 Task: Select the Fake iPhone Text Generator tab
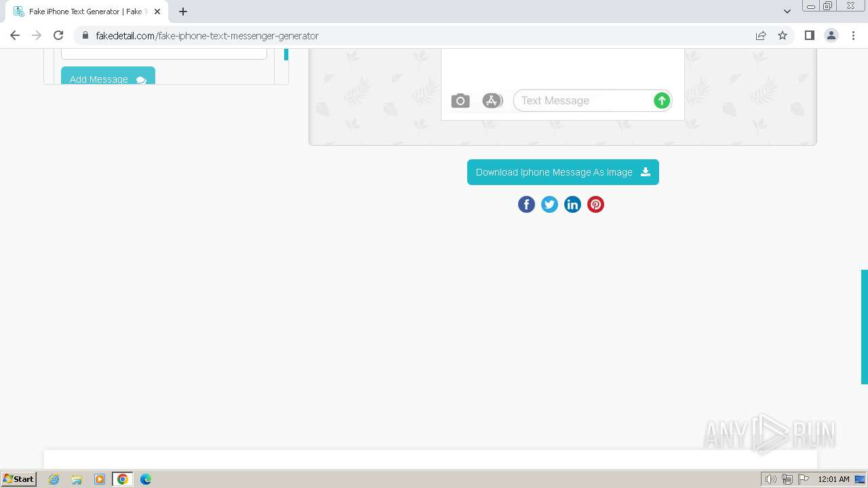coord(86,12)
